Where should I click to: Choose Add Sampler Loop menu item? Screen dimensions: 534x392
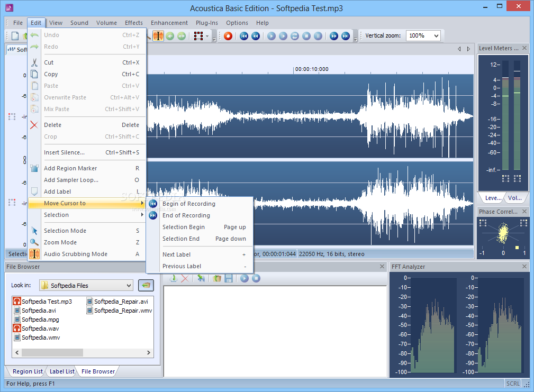tap(87, 180)
